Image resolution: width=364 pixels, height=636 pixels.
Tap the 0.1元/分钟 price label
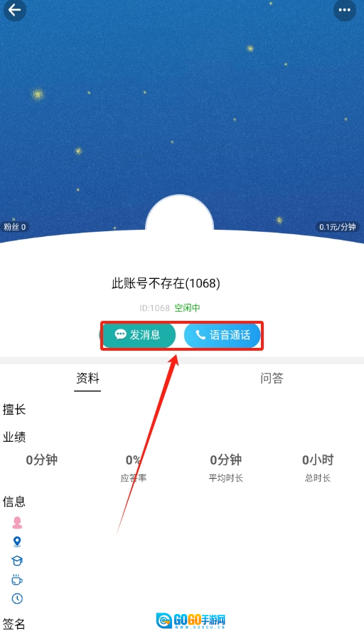[337, 227]
